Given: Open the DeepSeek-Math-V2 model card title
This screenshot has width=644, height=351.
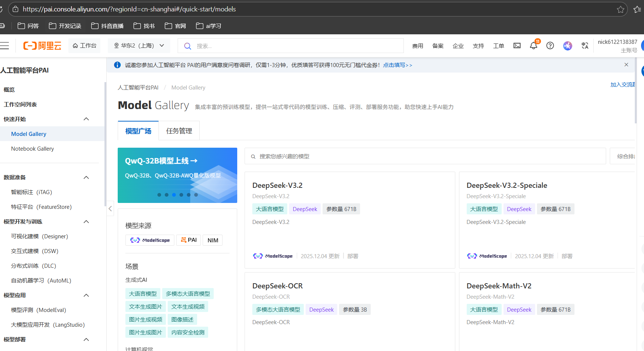Looking at the screenshot, I should pyautogui.click(x=499, y=286).
